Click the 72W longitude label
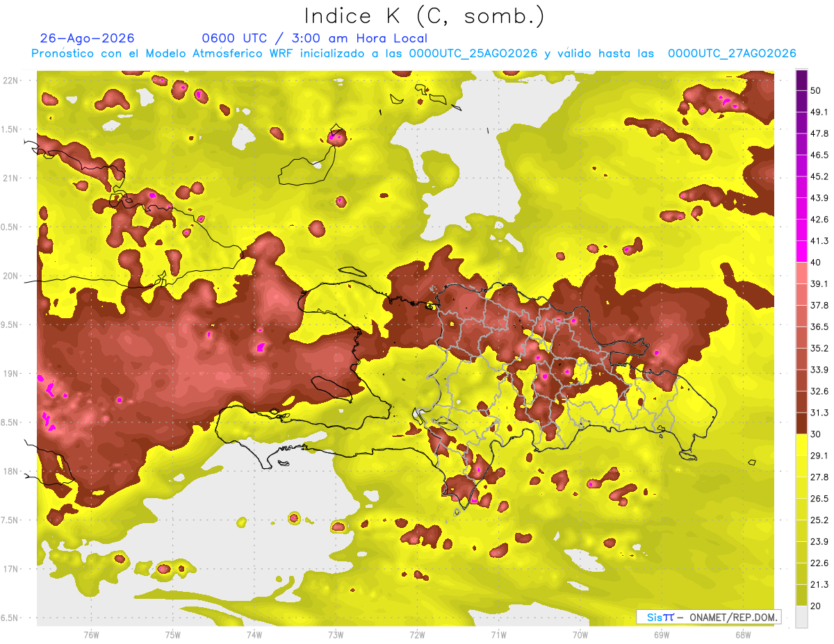The image size is (834, 644). (417, 634)
